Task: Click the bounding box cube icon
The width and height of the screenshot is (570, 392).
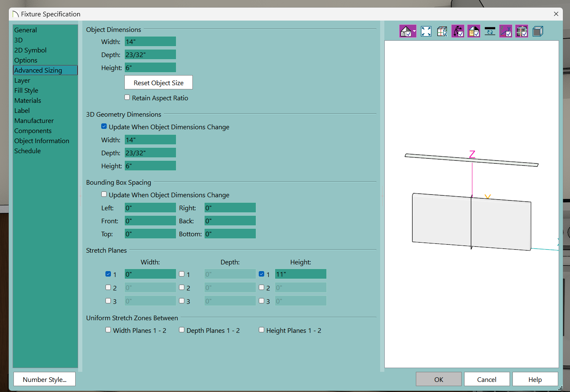Action: click(538, 31)
